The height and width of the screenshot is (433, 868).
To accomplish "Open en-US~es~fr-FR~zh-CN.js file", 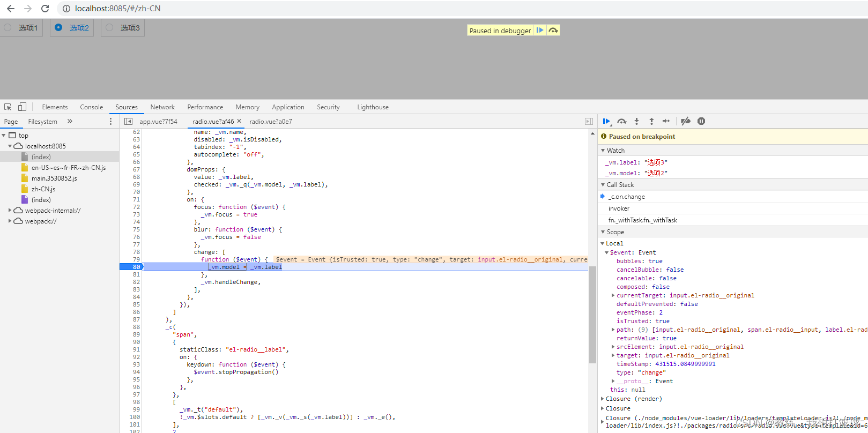I will pyautogui.click(x=69, y=168).
